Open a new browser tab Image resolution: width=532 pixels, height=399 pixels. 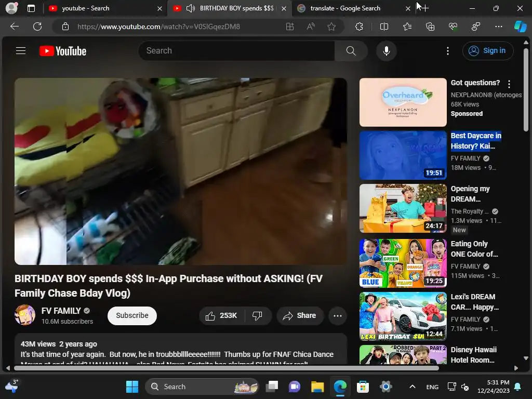coord(424,8)
